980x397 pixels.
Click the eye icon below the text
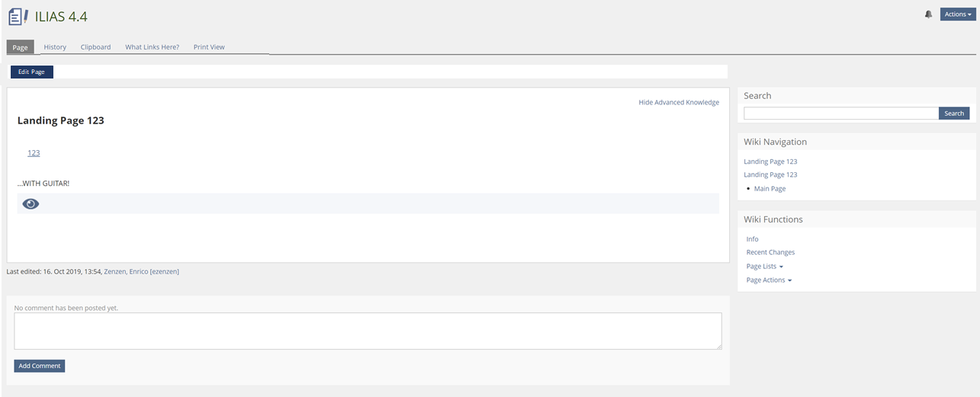pos(31,203)
